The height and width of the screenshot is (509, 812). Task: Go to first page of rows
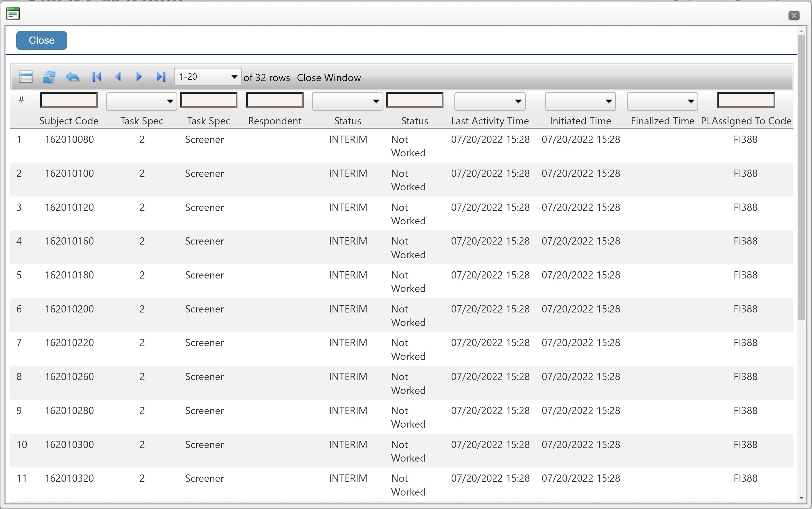tap(97, 77)
